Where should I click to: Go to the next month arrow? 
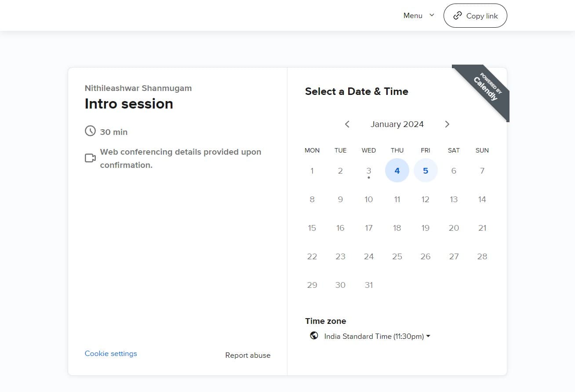click(x=447, y=124)
